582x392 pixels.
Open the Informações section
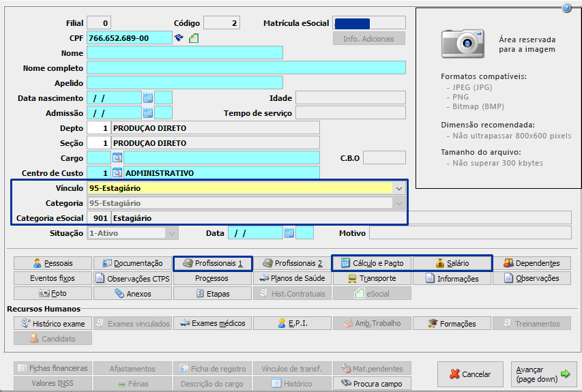pos(452,278)
